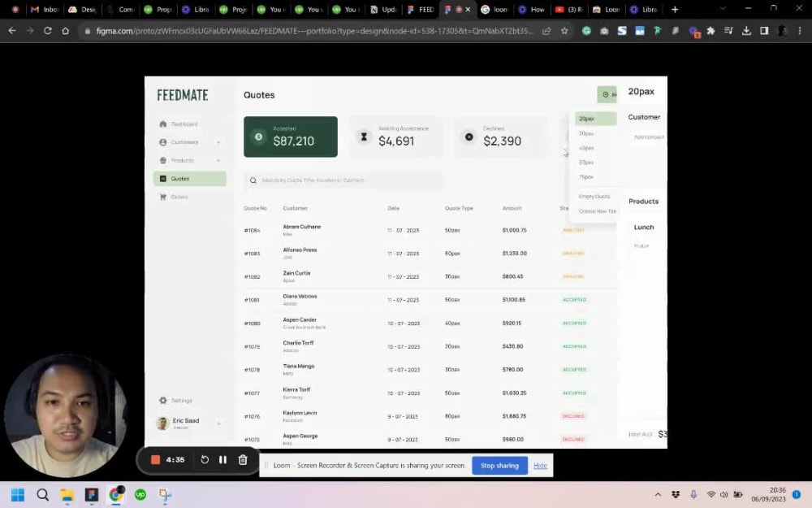Image resolution: width=812 pixels, height=508 pixels.
Task: Click the Customers avatar icon in the sidebar
Action: point(164,141)
